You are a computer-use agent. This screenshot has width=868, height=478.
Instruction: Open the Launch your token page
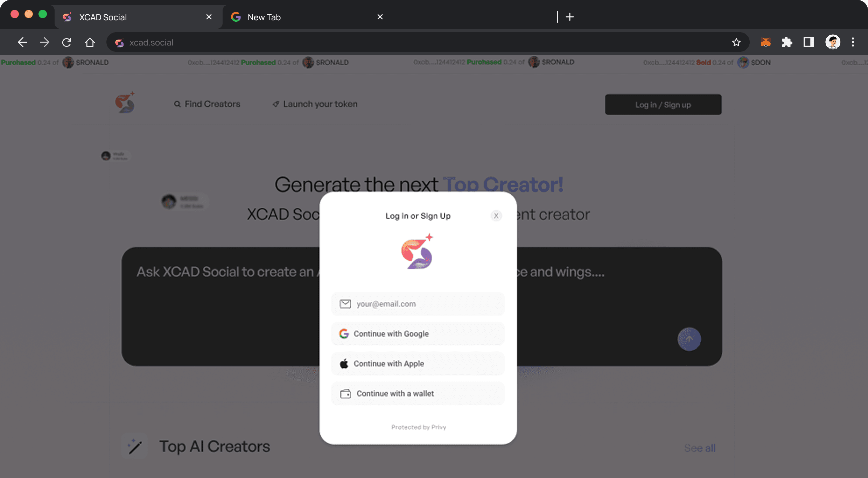[x=314, y=104]
